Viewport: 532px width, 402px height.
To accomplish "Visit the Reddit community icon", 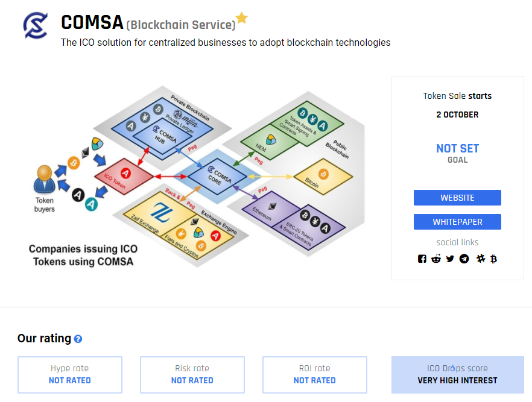I will (436, 259).
